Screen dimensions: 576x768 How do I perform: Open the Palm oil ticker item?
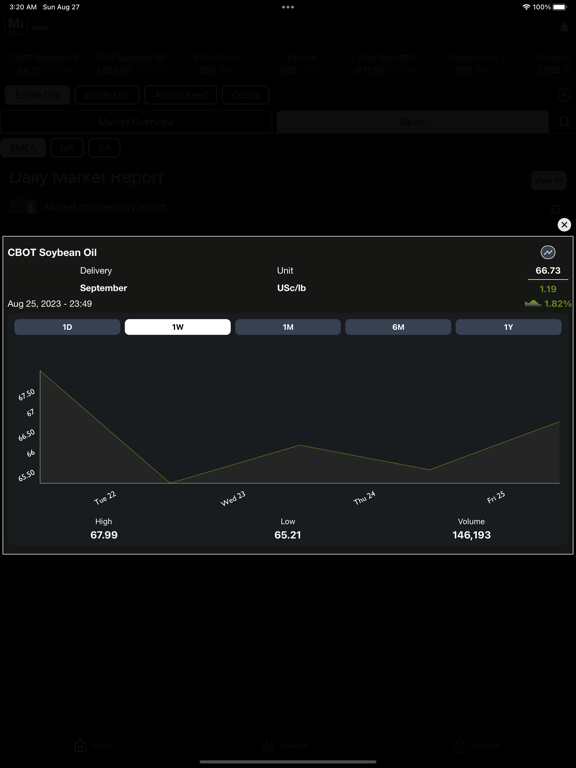(x=301, y=64)
